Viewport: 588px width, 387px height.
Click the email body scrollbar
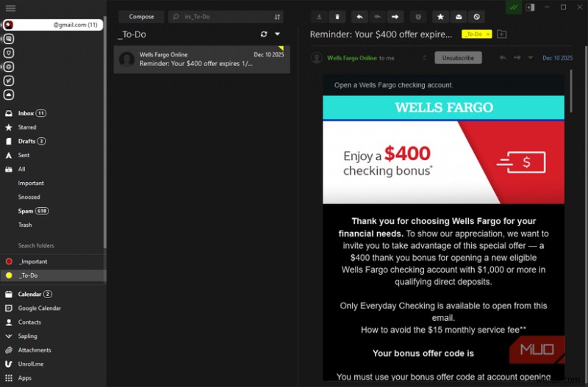(571, 91)
